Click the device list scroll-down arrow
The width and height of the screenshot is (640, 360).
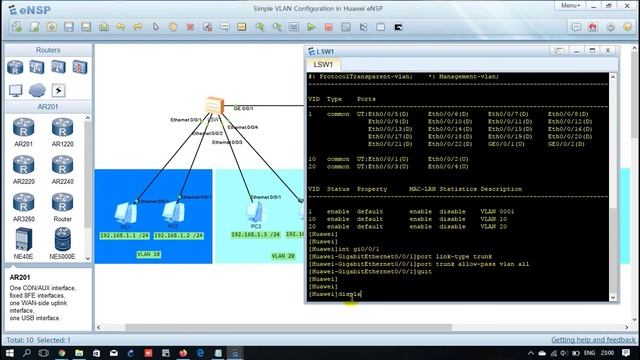[88, 259]
